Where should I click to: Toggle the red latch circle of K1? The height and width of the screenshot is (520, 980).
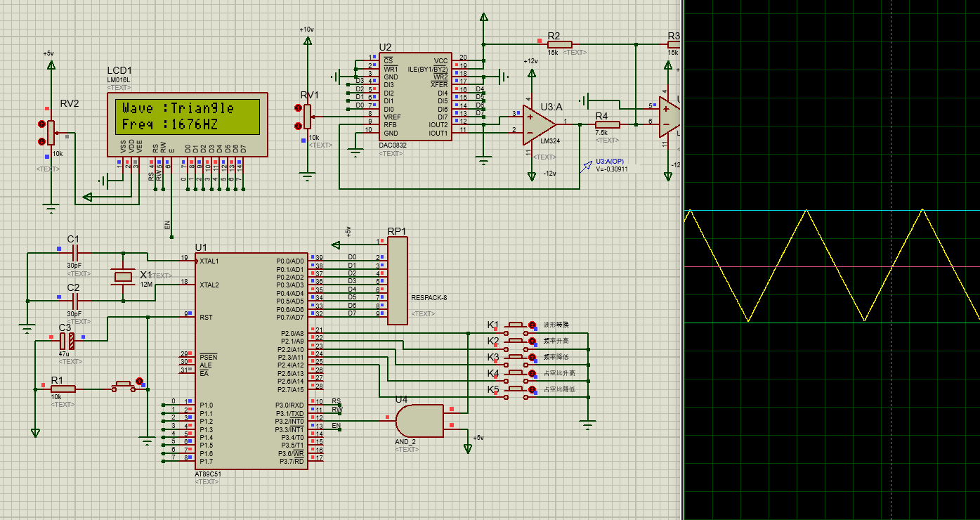[x=532, y=325]
